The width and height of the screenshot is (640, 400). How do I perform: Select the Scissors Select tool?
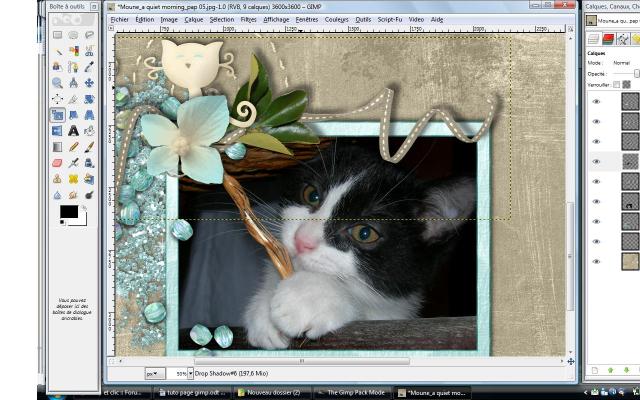click(89, 51)
